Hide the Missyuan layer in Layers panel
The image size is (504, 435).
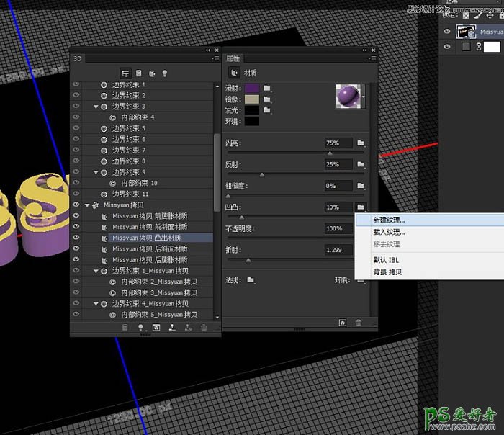(447, 31)
